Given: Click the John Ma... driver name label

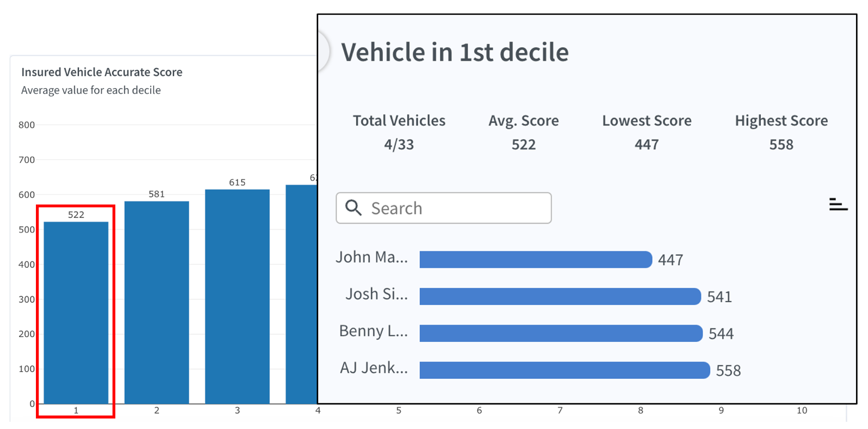Looking at the screenshot, I should point(371,257).
